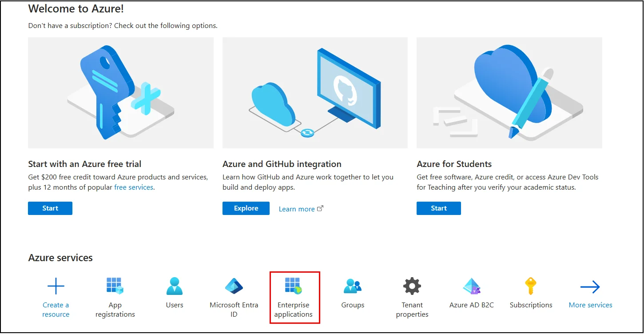Click the Start with an Azure free trial heading

tap(84, 164)
